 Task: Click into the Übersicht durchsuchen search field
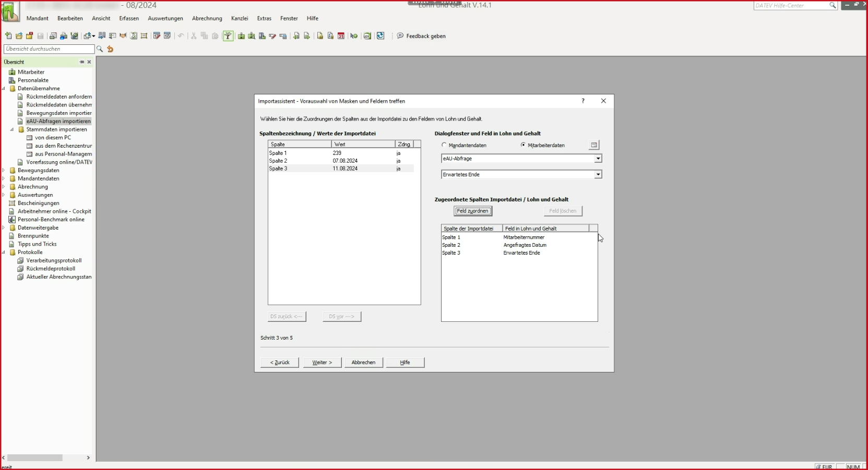(49, 49)
